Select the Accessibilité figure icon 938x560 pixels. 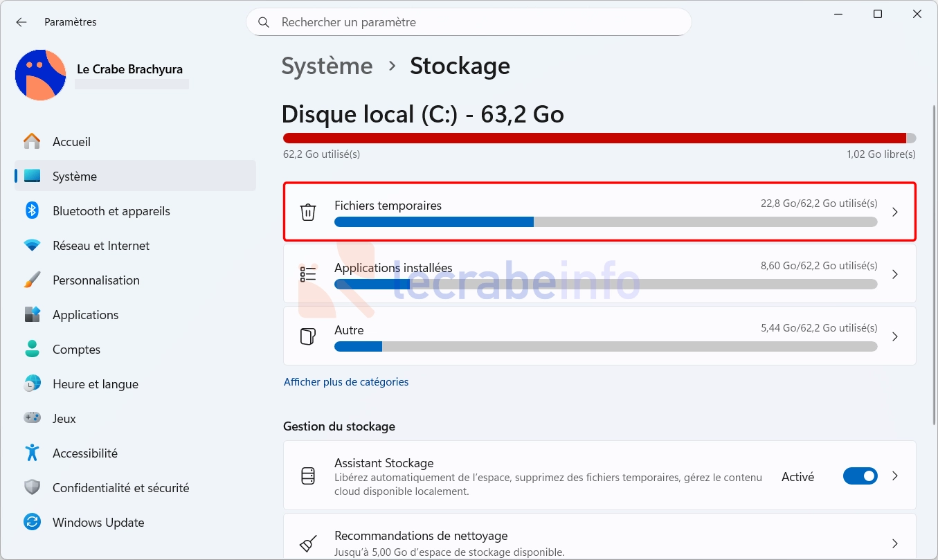pyautogui.click(x=32, y=453)
